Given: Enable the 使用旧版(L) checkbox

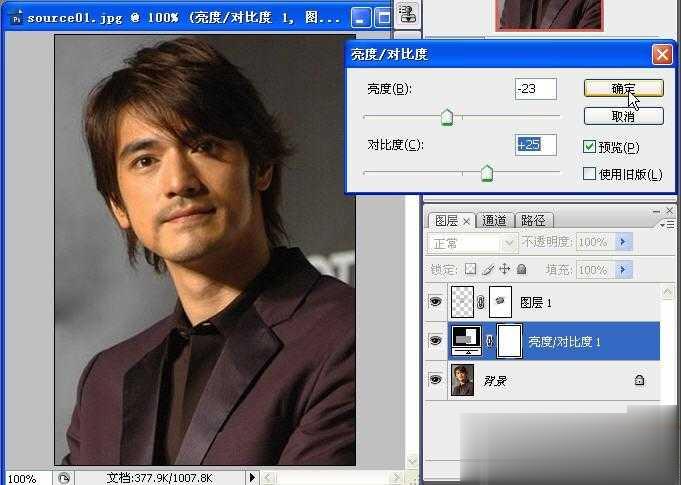Looking at the screenshot, I should (x=589, y=174).
